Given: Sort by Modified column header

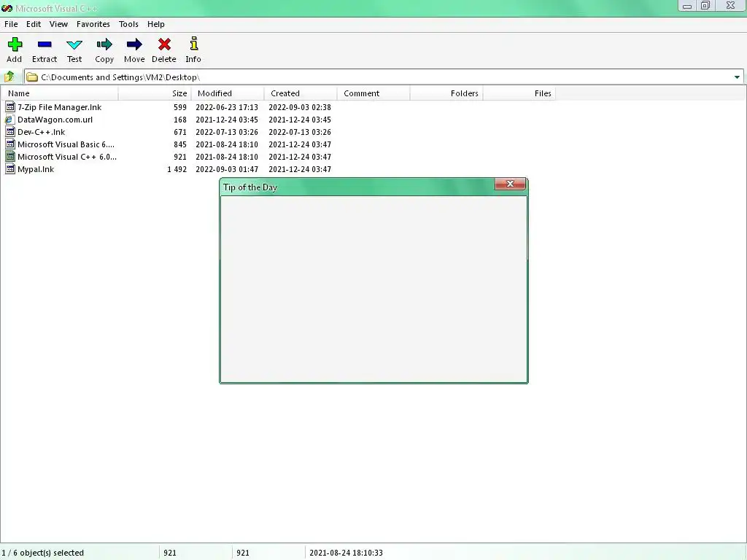Looking at the screenshot, I should coord(228,93).
